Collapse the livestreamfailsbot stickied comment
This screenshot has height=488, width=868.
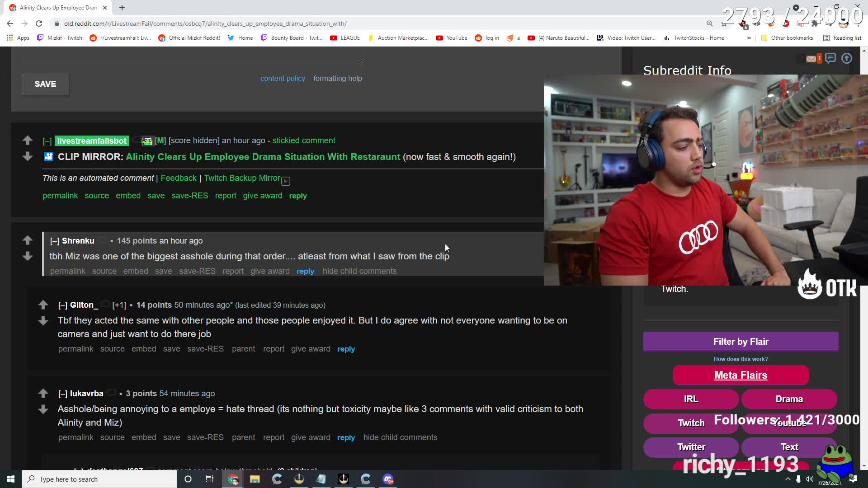(47, 141)
